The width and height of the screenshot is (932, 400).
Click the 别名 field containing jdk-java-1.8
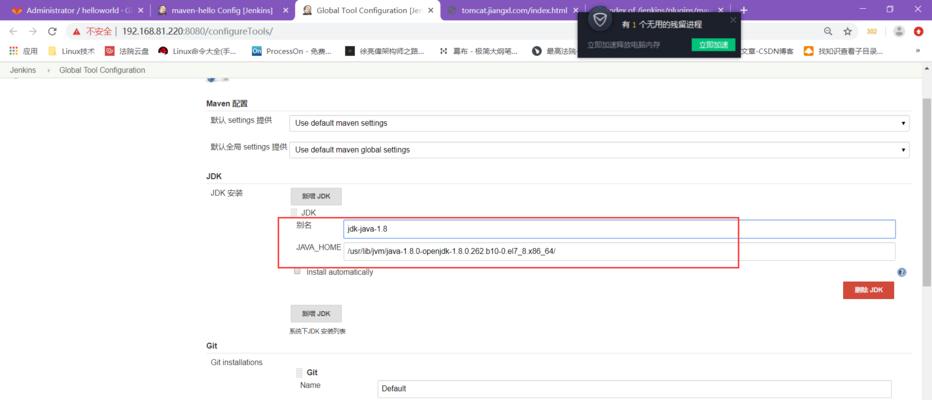(619, 229)
